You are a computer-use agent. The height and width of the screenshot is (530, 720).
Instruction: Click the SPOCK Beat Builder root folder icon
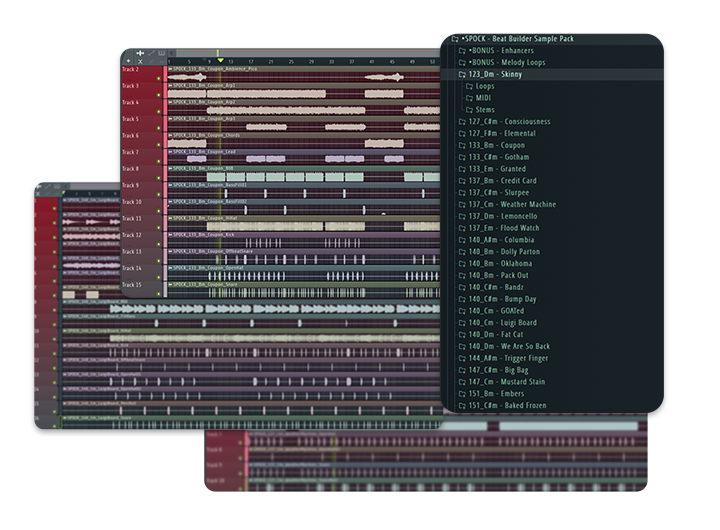[455, 39]
